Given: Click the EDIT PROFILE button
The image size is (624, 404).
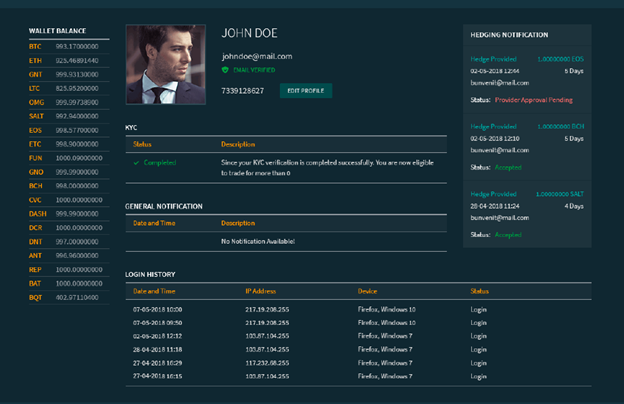Looking at the screenshot, I should [306, 91].
